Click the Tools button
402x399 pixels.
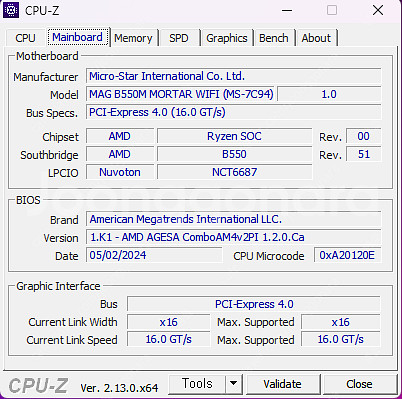click(x=197, y=384)
